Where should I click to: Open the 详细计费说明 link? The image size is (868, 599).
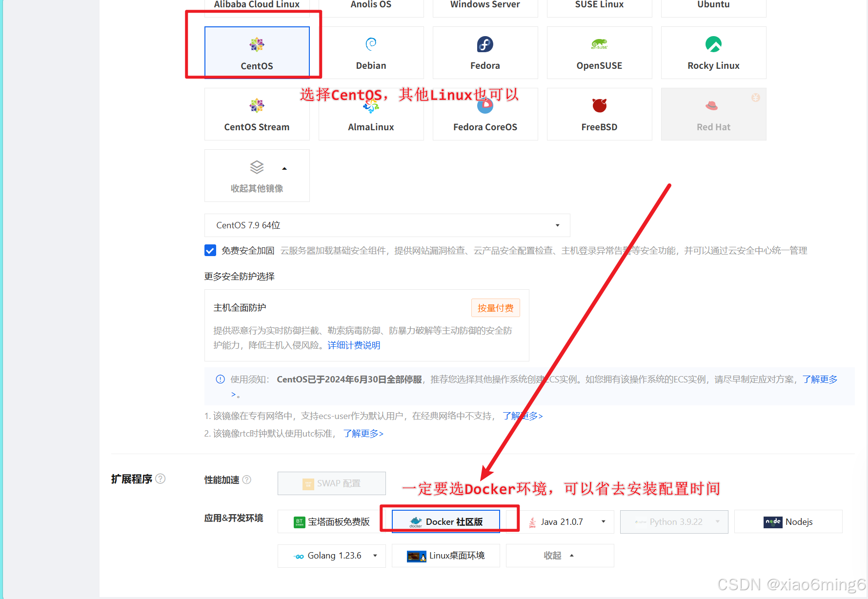pyautogui.click(x=354, y=345)
